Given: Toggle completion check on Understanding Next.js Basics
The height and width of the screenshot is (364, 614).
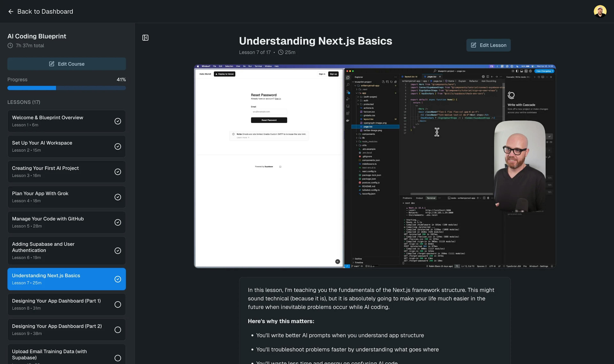Looking at the screenshot, I should (118, 279).
